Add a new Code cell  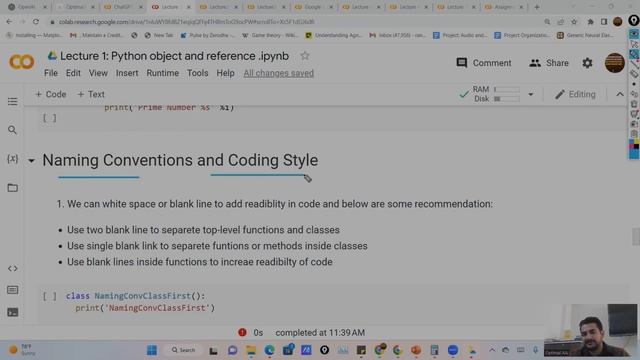(51, 94)
